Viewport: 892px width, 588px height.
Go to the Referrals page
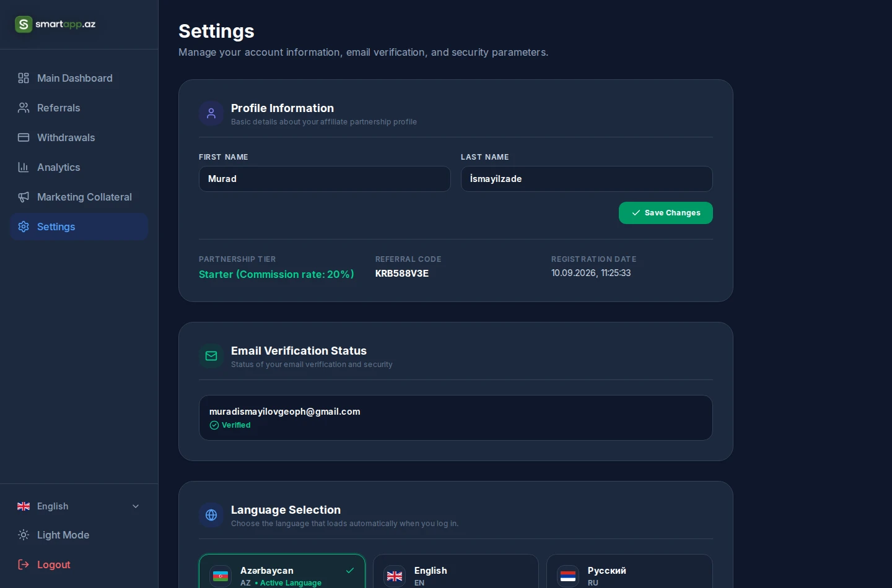point(79,108)
